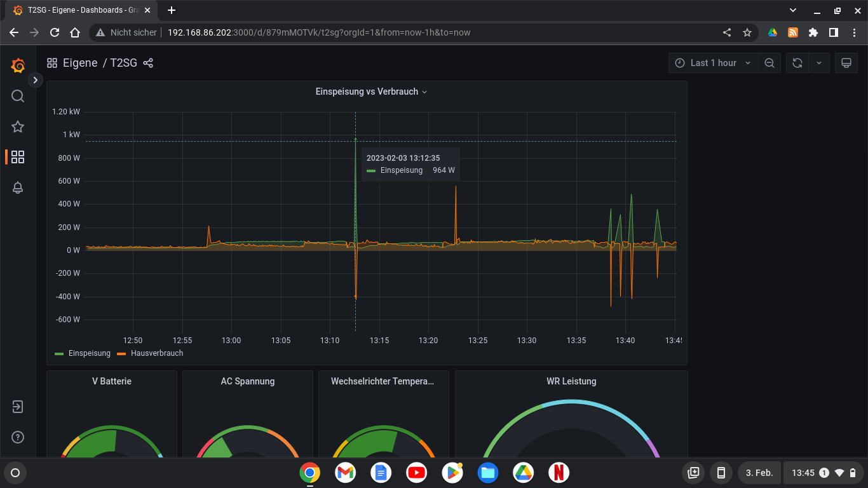Open the Grafana search icon
The image size is (868, 488).
click(18, 96)
